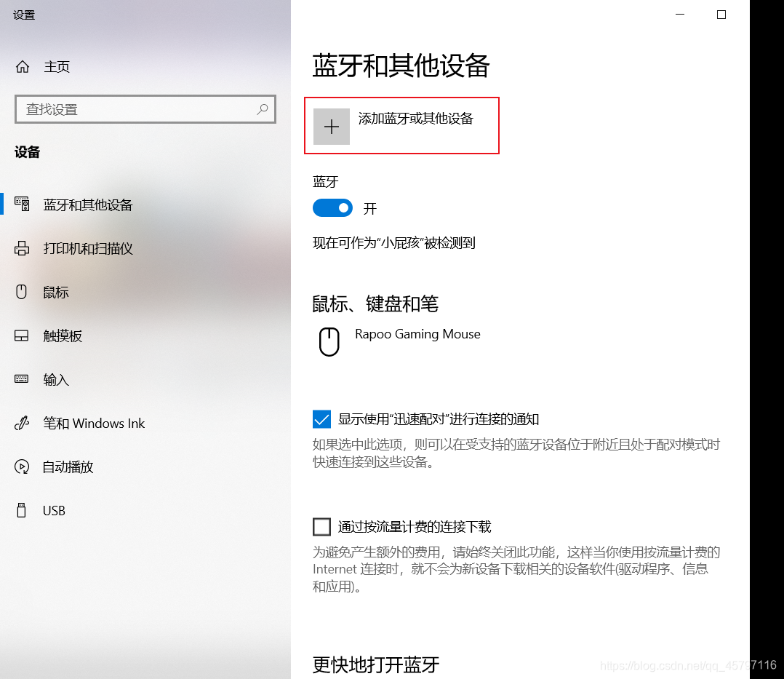The image size is (784, 679).
Task: Click the keyboard icon beside 输入
Action: click(22, 378)
